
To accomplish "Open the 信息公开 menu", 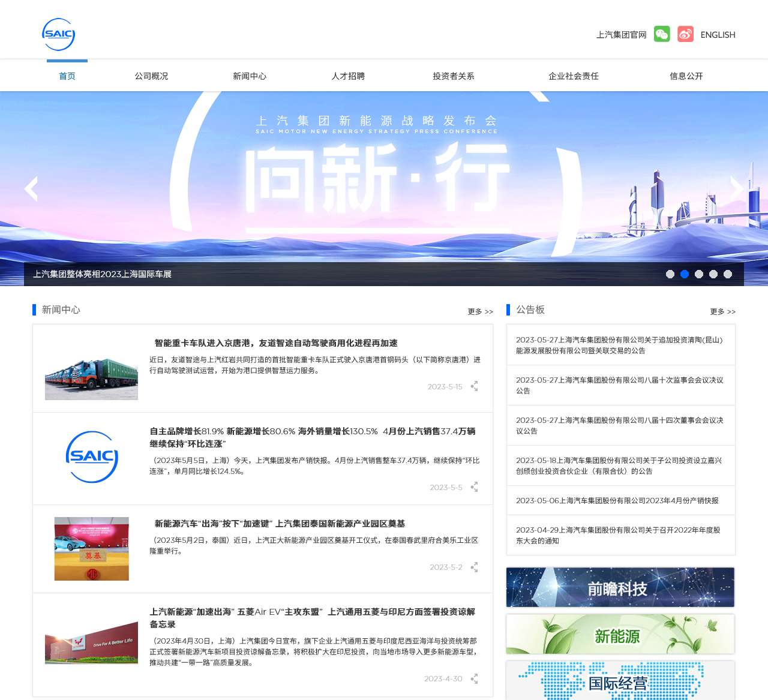I will coord(686,76).
